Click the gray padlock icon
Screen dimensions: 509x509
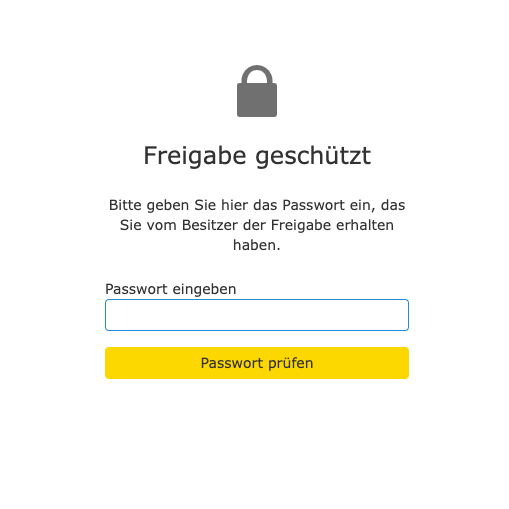pyautogui.click(x=257, y=91)
